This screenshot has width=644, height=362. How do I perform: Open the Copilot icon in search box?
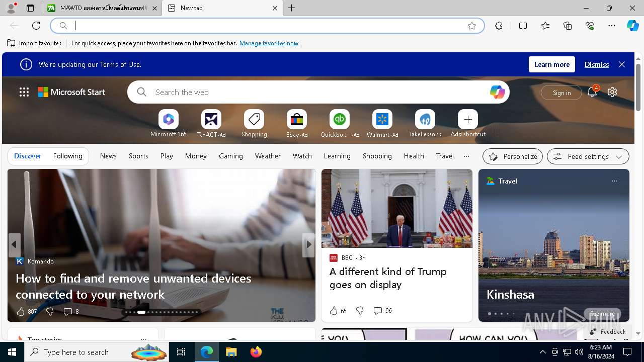(497, 92)
